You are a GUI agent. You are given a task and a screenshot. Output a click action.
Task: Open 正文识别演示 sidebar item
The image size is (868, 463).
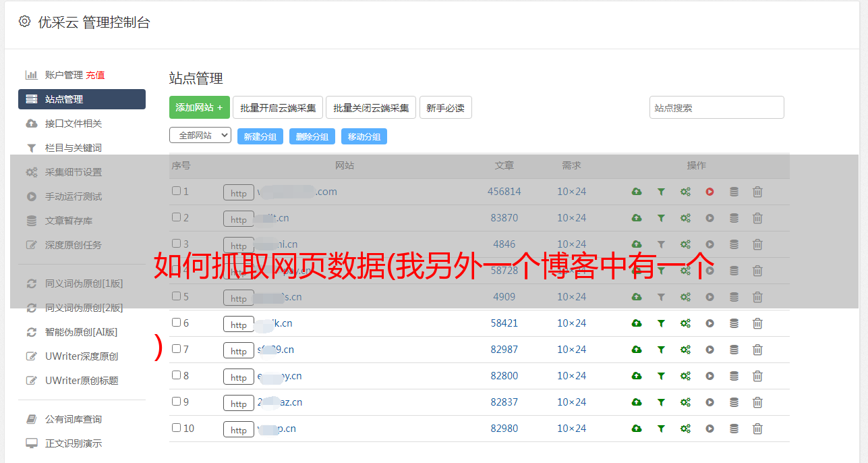(74, 443)
